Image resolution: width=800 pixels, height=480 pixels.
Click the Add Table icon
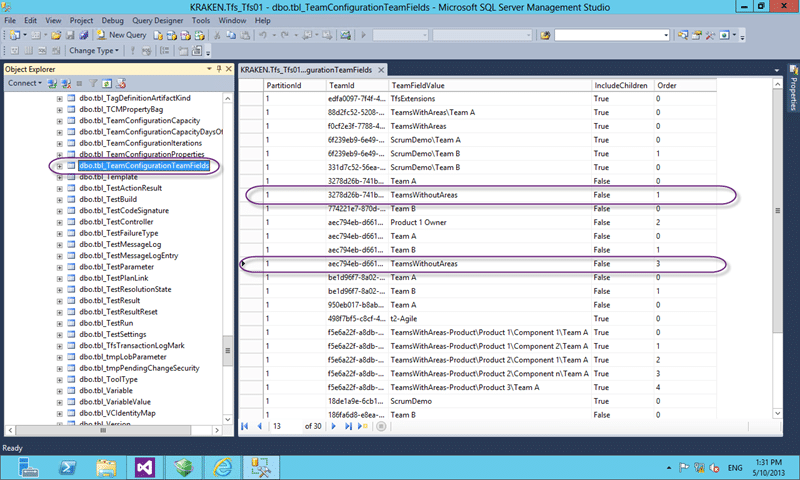click(x=183, y=50)
